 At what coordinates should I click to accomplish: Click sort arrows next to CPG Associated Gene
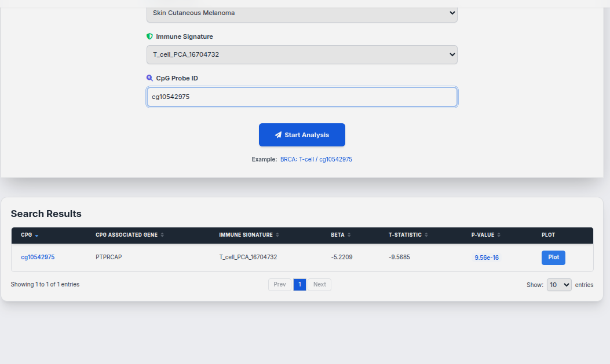coord(162,235)
